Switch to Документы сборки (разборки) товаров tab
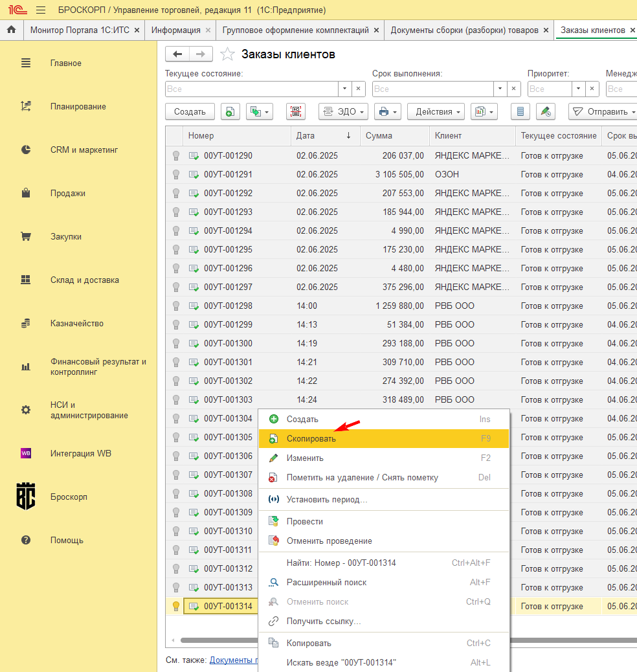Viewport: 637px width, 672px height. click(x=464, y=30)
